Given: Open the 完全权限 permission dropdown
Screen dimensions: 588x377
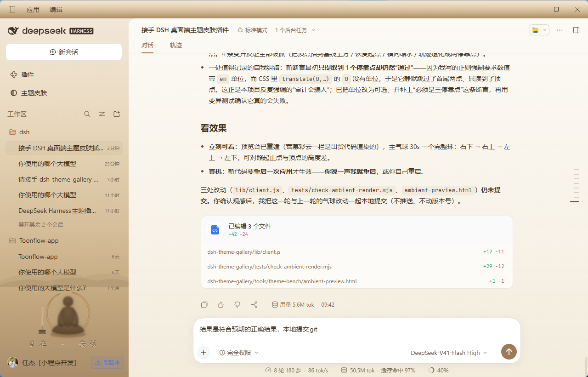Looking at the screenshot, I should (x=239, y=353).
